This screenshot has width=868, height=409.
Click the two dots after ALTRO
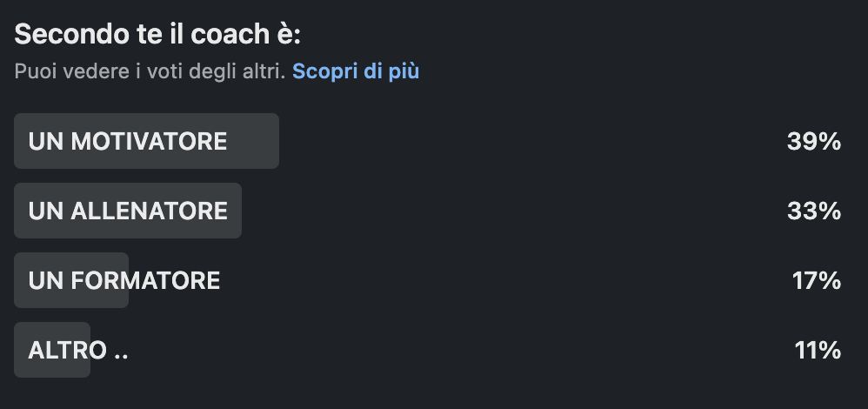[x=121, y=357]
